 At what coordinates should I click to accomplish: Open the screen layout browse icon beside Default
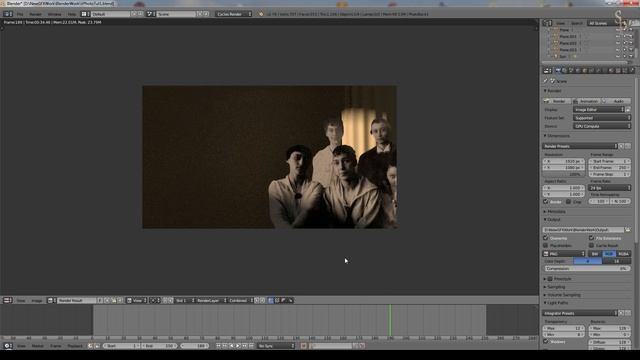click(x=84, y=14)
